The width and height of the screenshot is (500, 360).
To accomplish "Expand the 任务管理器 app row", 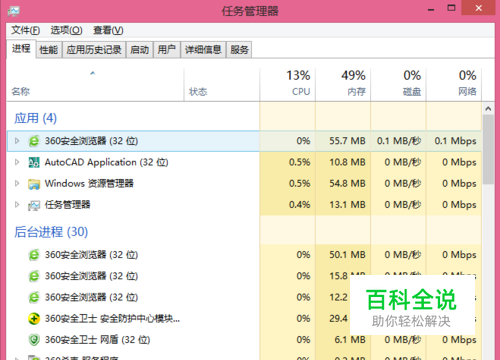I will 17,205.
